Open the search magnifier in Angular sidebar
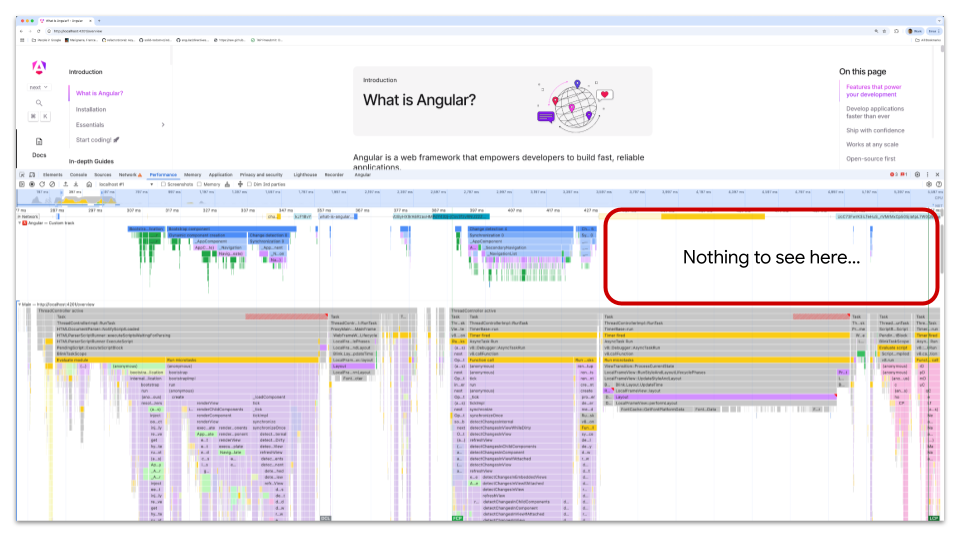This screenshot has height=540, width=960. point(39,103)
